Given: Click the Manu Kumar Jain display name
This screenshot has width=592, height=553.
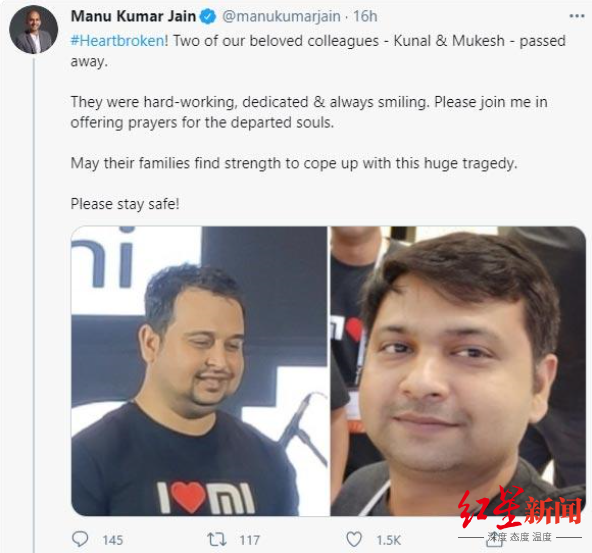Looking at the screenshot, I should tap(133, 16).
